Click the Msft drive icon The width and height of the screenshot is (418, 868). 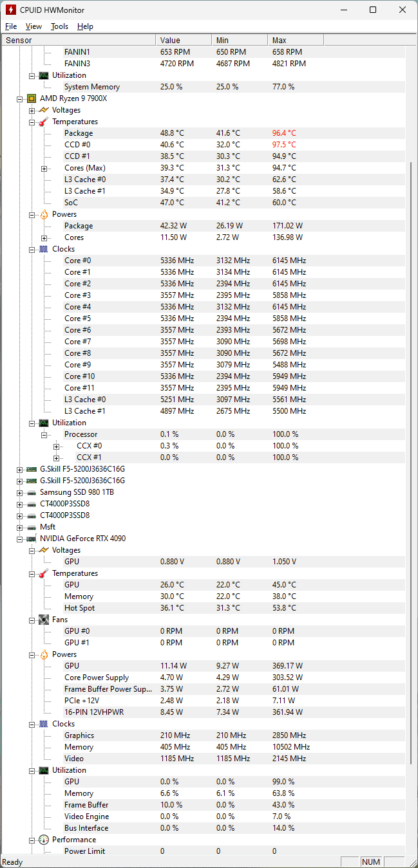pos(31,527)
